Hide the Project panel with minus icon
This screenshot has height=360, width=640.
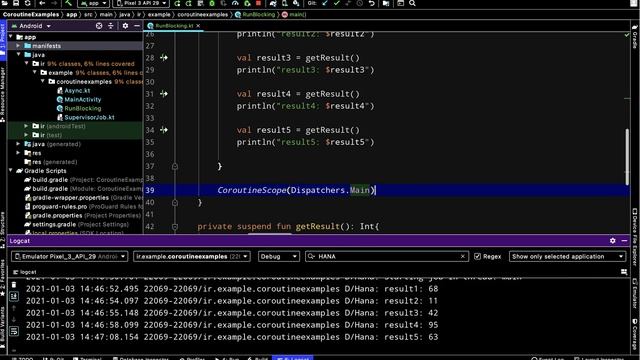coord(137,26)
